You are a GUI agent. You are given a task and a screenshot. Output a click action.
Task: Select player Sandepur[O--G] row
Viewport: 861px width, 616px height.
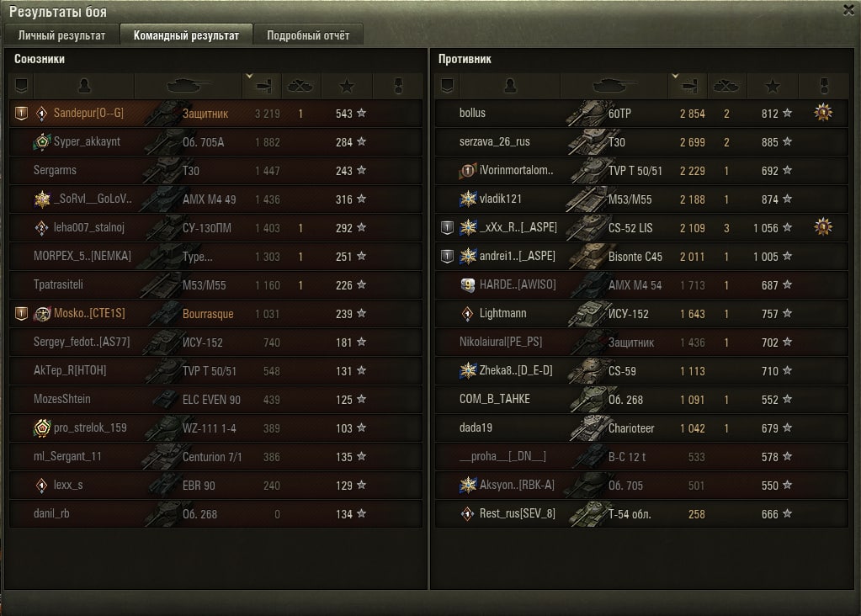pos(215,114)
